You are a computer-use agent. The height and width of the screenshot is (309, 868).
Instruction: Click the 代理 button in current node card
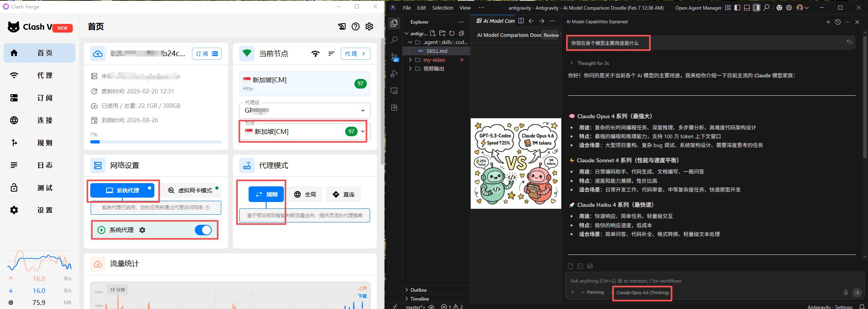tap(355, 54)
